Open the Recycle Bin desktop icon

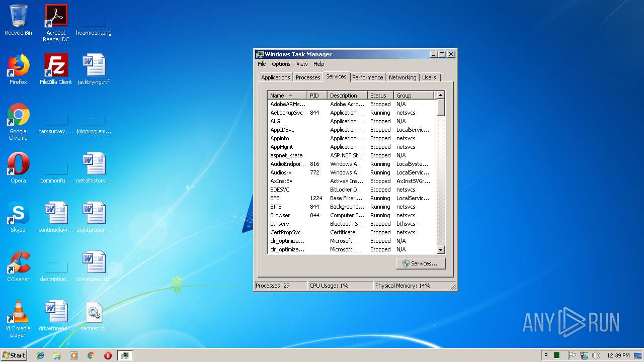(18, 20)
